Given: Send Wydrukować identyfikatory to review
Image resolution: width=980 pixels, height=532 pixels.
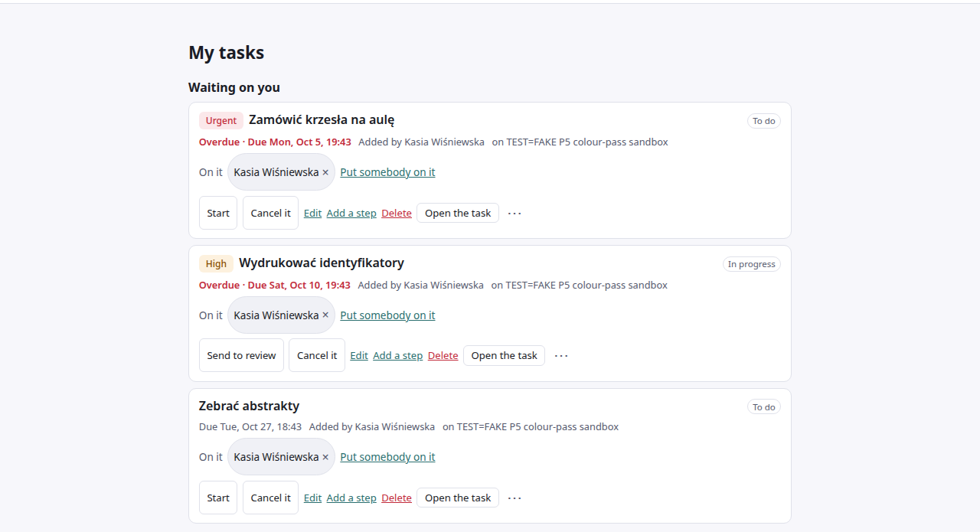Looking at the screenshot, I should 241,355.
